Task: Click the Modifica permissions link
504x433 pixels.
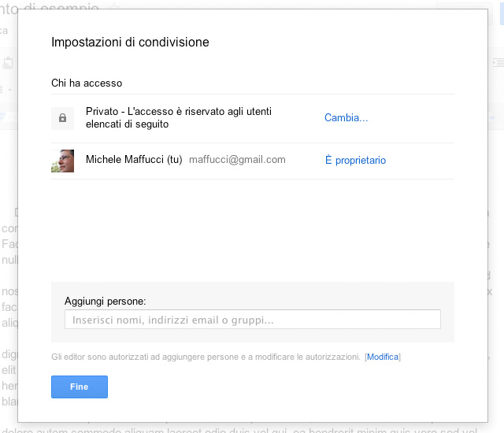Action: pyautogui.click(x=383, y=357)
